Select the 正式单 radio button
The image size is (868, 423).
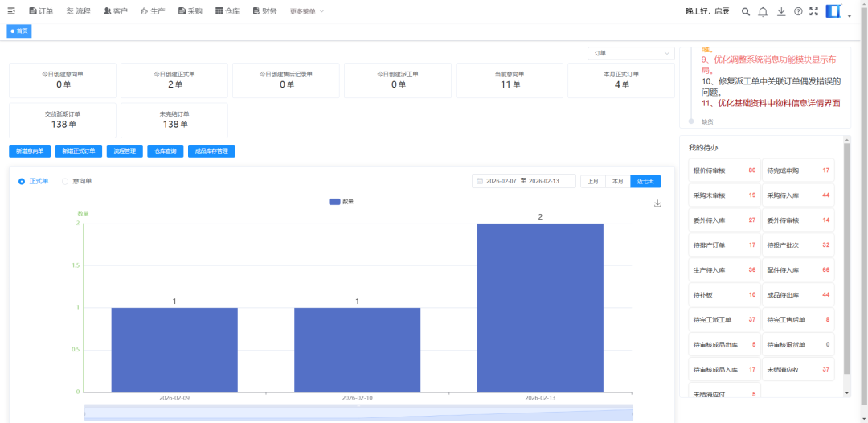22,182
